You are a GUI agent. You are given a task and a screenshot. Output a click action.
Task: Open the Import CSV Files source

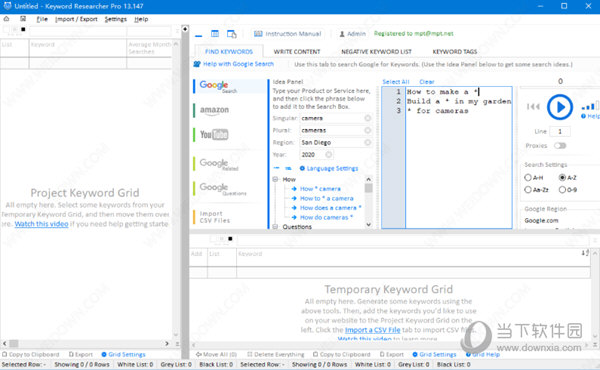pyautogui.click(x=215, y=217)
